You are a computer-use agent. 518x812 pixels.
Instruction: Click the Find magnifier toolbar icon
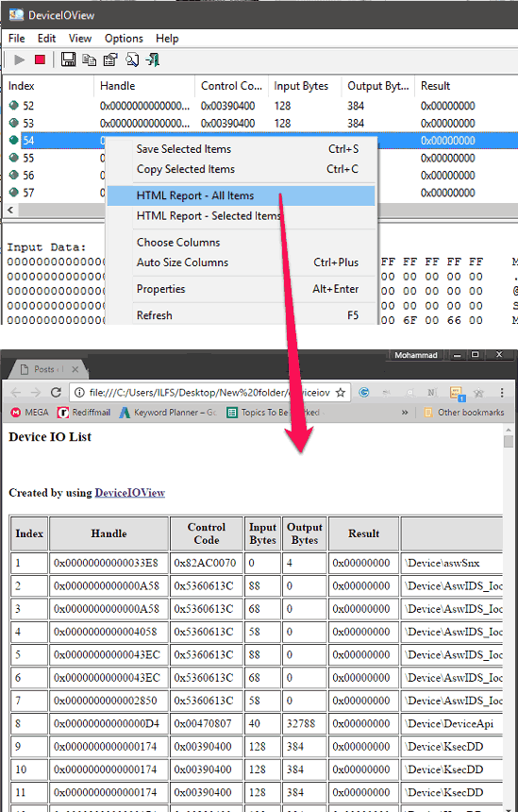point(132,60)
